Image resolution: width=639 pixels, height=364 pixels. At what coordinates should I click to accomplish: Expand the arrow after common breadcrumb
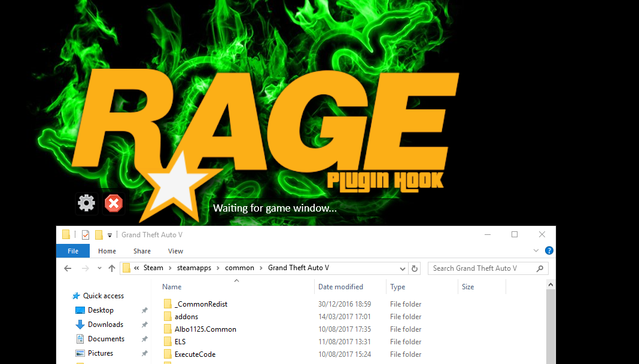click(x=261, y=268)
